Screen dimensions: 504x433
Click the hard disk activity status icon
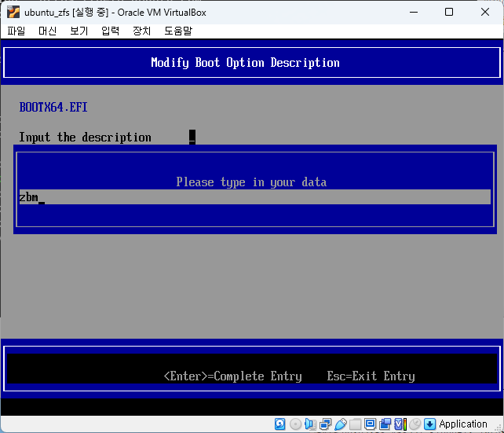point(280,424)
